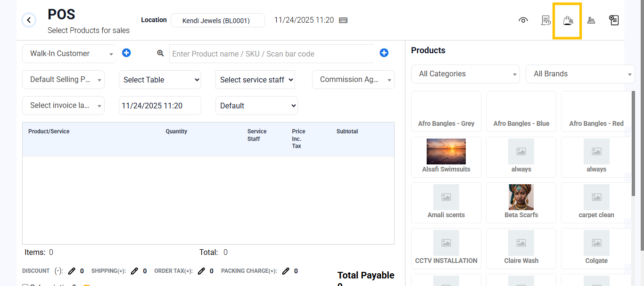Image resolution: width=644 pixels, height=286 pixels.
Task: Click the transaction date field 11/24/2025 11:20
Action: coord(160,106)
